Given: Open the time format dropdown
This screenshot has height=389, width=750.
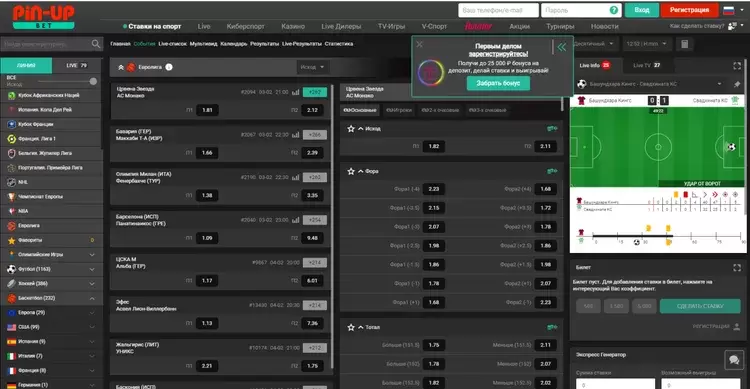Looking at the screenshot, I should click(x=646, y=44).
